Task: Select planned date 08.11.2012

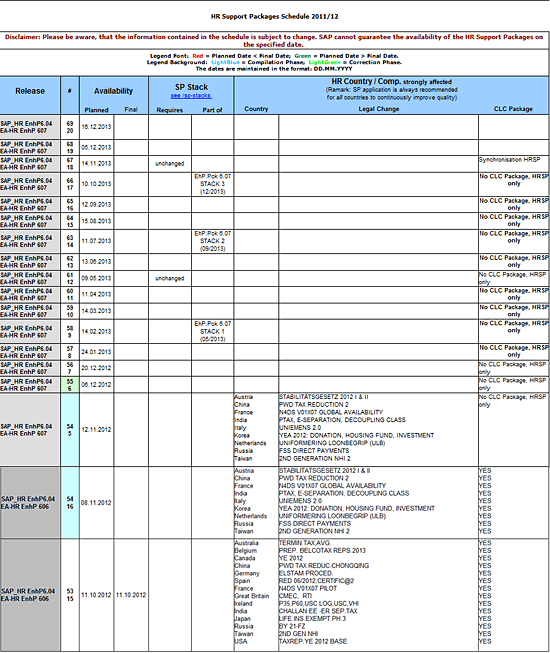Action: point(96,503)
